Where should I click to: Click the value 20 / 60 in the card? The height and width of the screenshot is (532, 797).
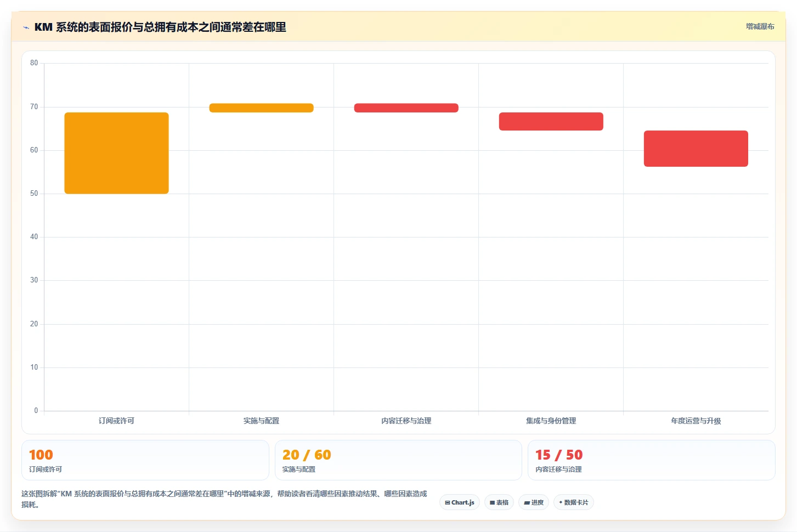coord(307,455)
